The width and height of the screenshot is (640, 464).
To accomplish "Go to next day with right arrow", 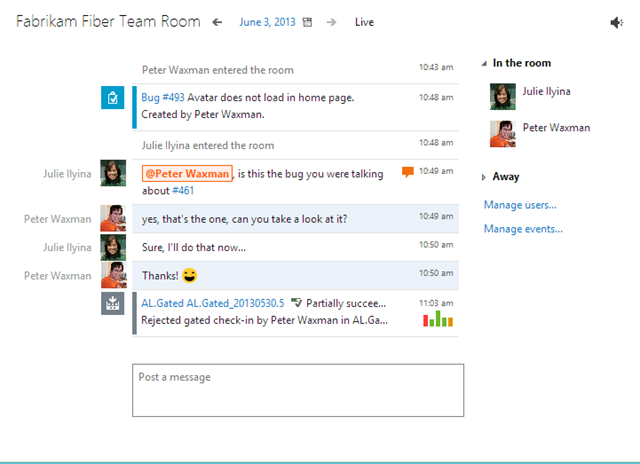I will (331, 22).
